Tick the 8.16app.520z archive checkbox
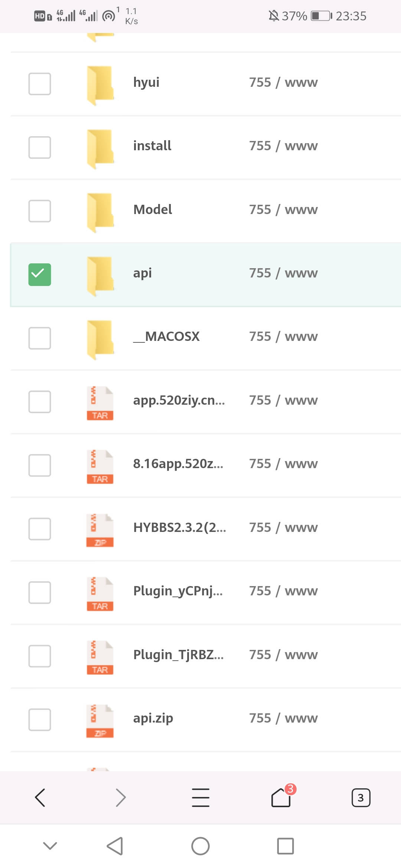This screenshot has width=401, height=868. 40,465
